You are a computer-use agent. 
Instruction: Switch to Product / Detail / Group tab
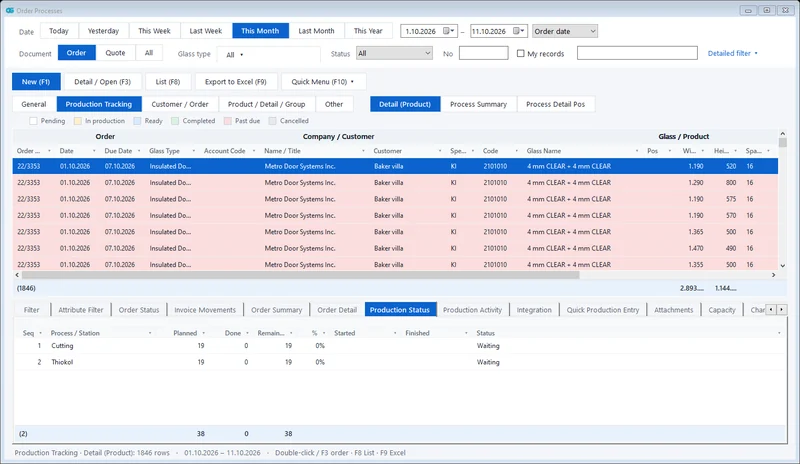click(x=266, y=104)
